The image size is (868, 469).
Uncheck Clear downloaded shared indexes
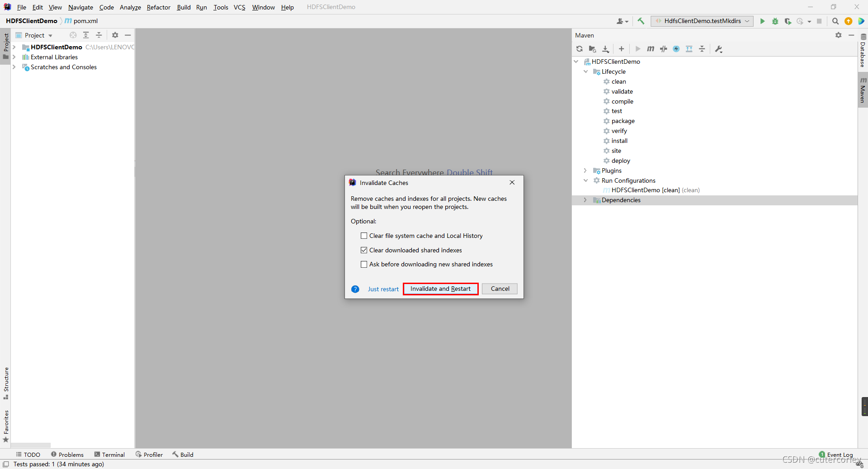[x=364, y=250]
